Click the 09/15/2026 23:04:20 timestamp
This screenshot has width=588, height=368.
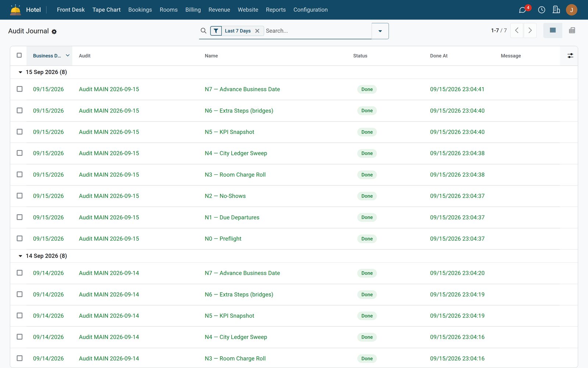(x=457, y=273)
